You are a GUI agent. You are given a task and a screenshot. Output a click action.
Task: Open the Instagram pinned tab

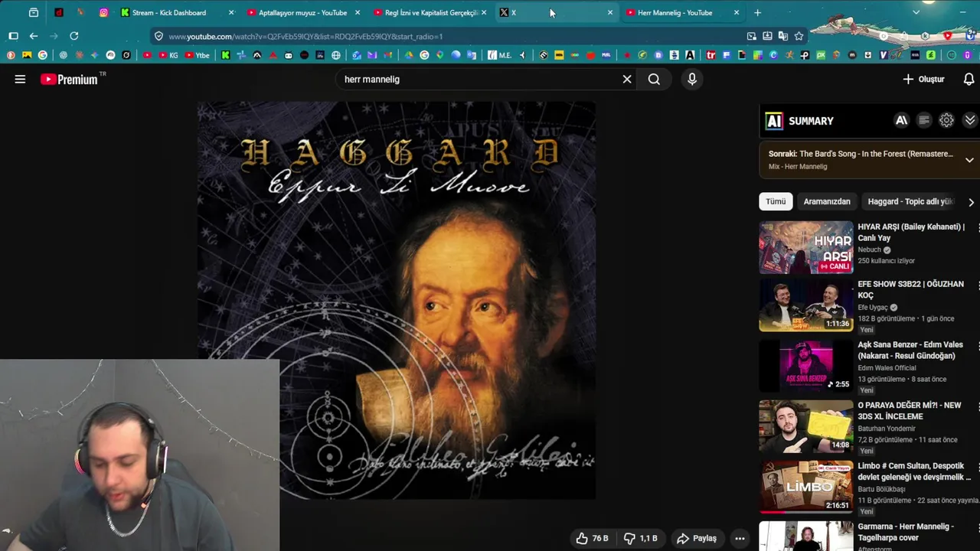pyautogui.click(x=103, y=12)
